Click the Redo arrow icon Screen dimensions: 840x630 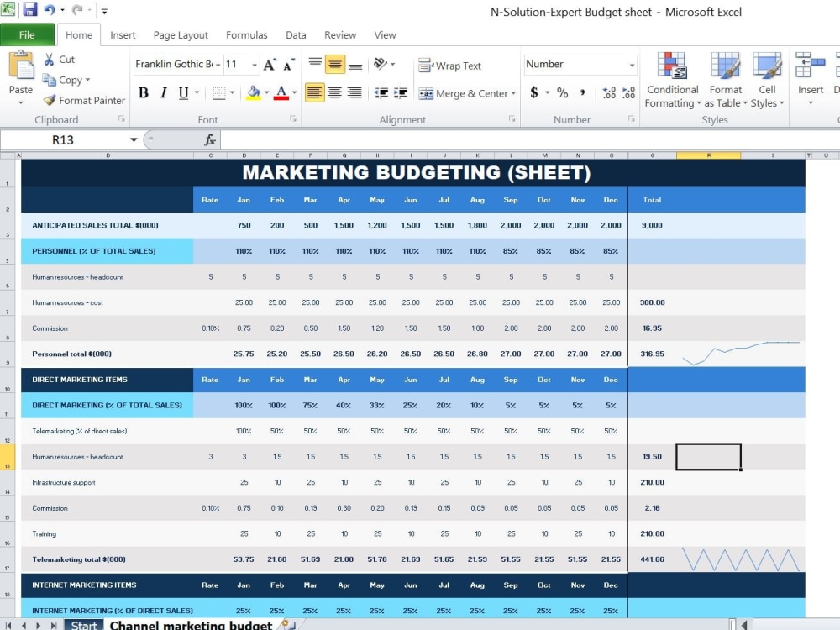tap(77, 9)
